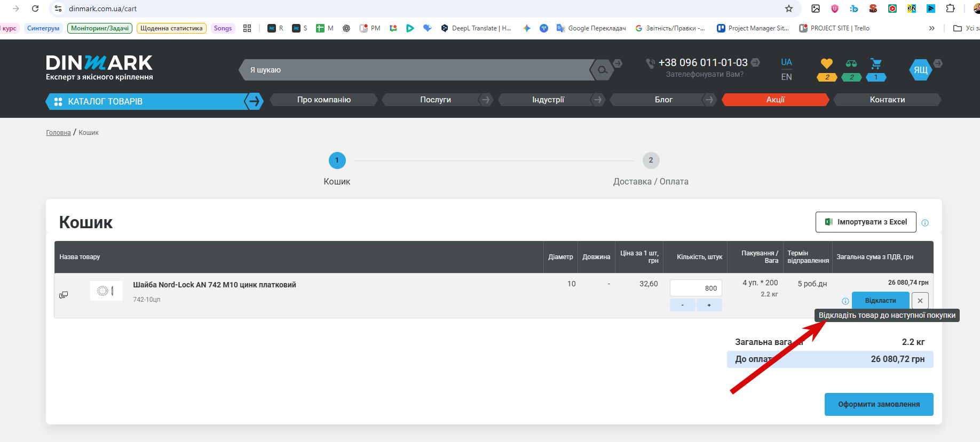Click the arrow next to the ЯЩ account badge
This screenshot has height=442, width=980.
(x=938, y=63)
